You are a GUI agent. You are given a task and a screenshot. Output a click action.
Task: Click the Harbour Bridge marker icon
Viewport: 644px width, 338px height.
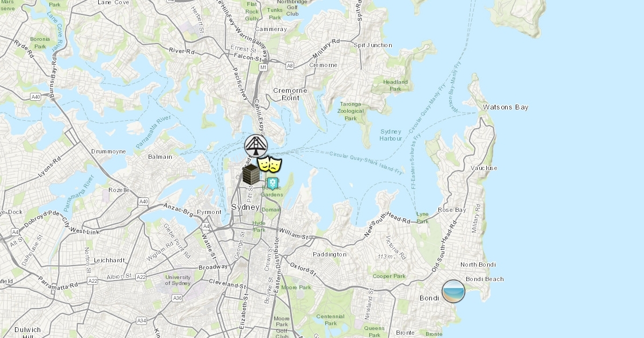tap(256, 145)
